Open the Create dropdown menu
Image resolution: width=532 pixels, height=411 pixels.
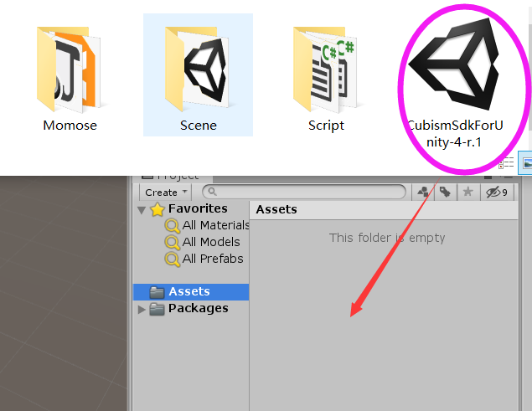pos(164,193)
